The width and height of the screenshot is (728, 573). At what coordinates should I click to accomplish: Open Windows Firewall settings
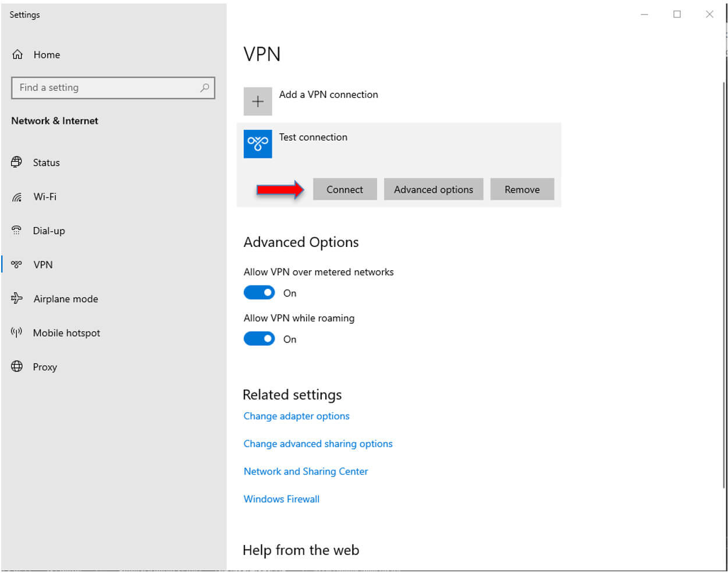coord(281,498)
